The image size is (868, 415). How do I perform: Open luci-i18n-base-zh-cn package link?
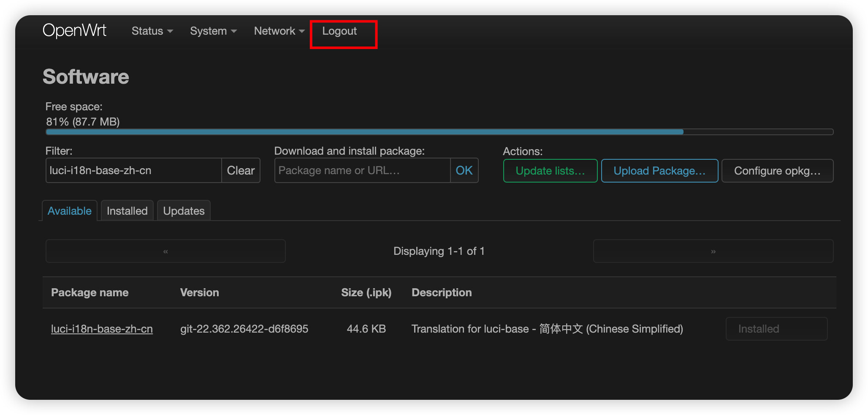(102, 329)
